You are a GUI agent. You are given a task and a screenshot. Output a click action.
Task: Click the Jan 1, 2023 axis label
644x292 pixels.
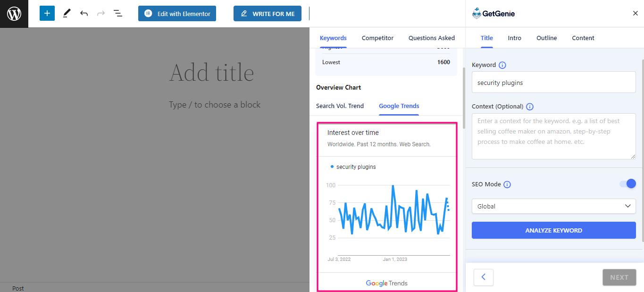(x=395, y=259)
